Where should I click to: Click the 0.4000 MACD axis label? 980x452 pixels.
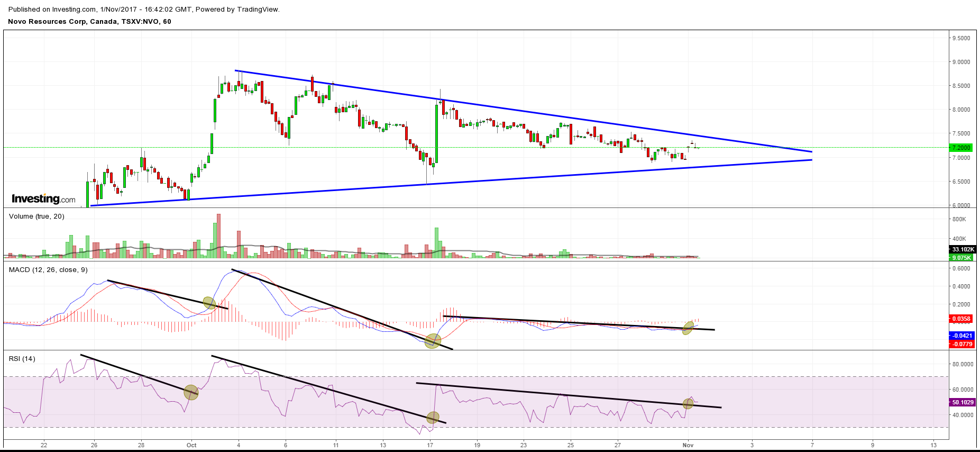tap(961, 286)
